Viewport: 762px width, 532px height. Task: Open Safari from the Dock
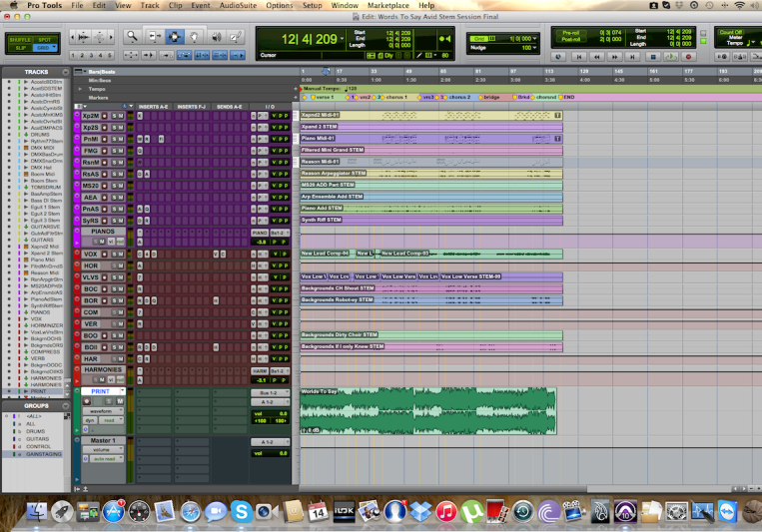pos(190,512)
